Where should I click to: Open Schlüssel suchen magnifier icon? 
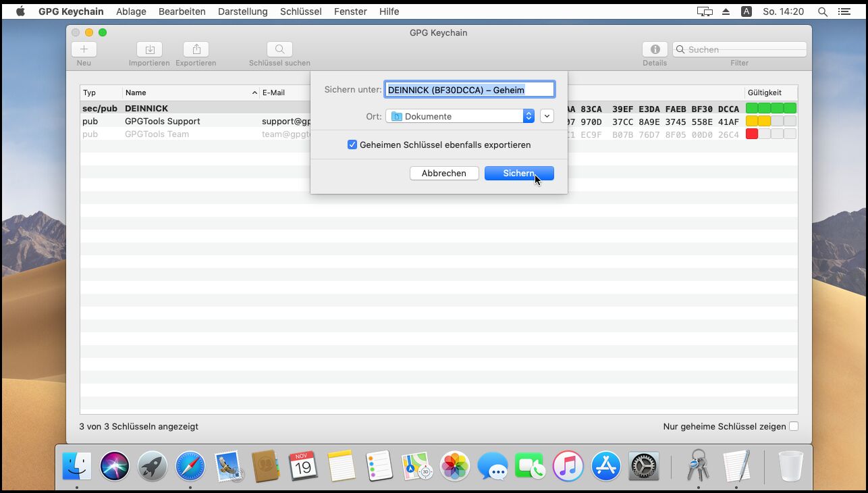279,49
